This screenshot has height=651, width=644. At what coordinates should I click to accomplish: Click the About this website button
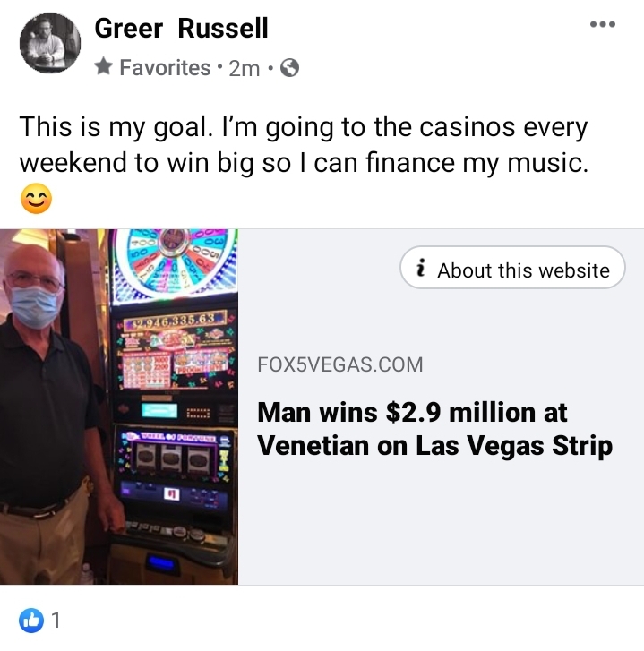(x=512, y=268)
